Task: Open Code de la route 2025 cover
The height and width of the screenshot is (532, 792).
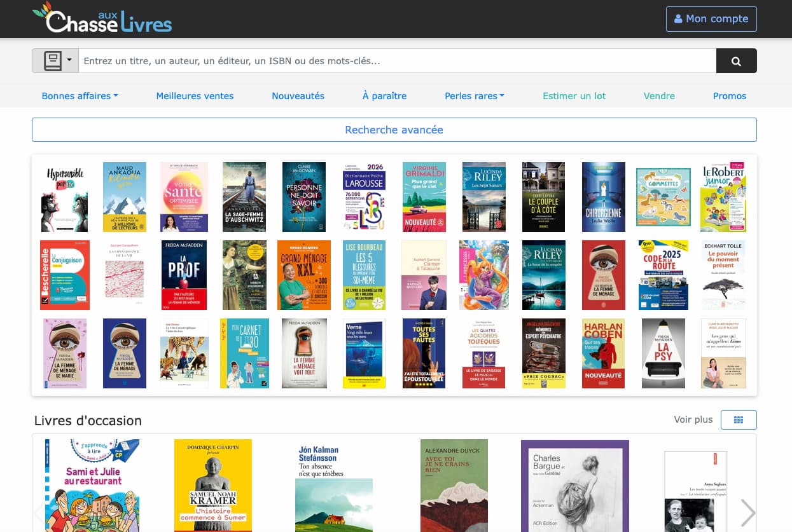Action: pos(663,275)
